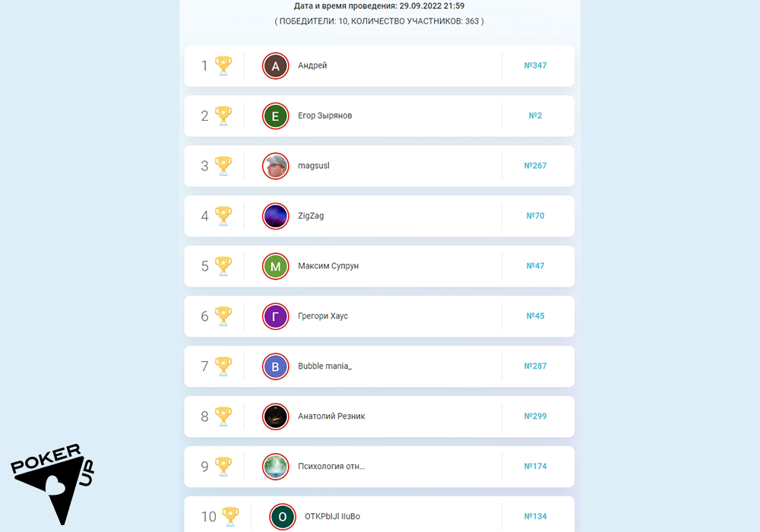Screen dimensions: 760x532
Task: Select the Егор Зырянов name
Action: click(325, 116)
